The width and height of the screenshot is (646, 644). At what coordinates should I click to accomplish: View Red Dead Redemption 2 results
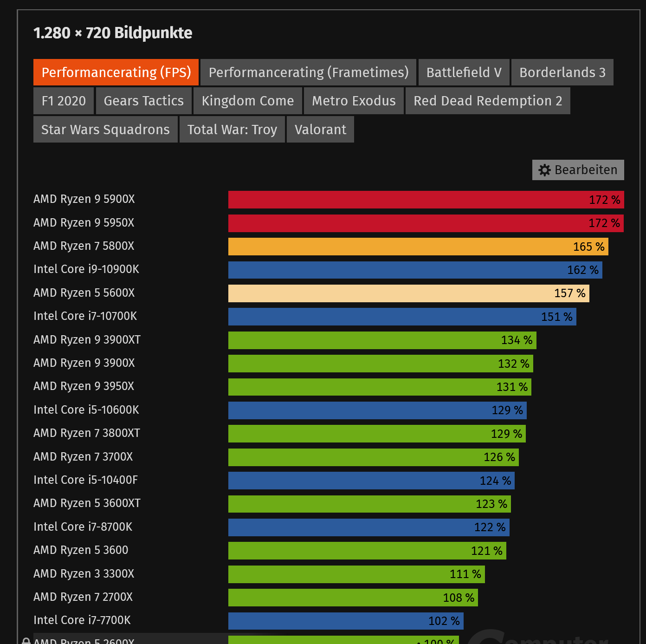(x=488, y=101)
